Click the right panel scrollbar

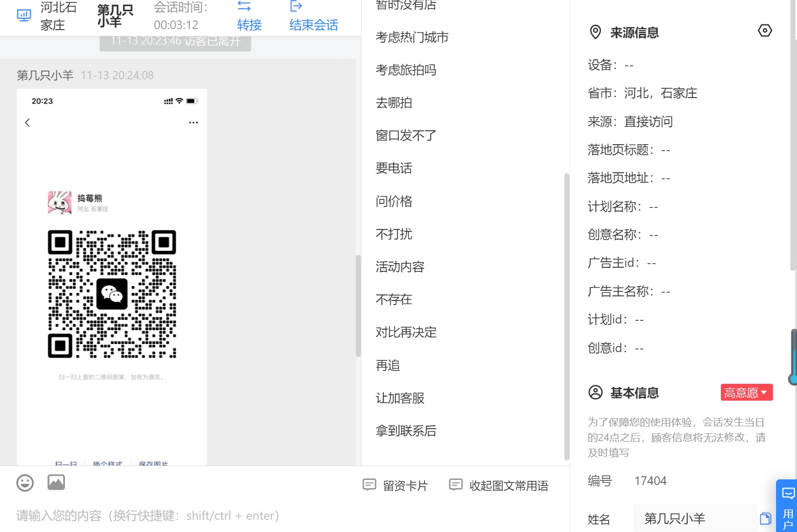click(793, 135)
